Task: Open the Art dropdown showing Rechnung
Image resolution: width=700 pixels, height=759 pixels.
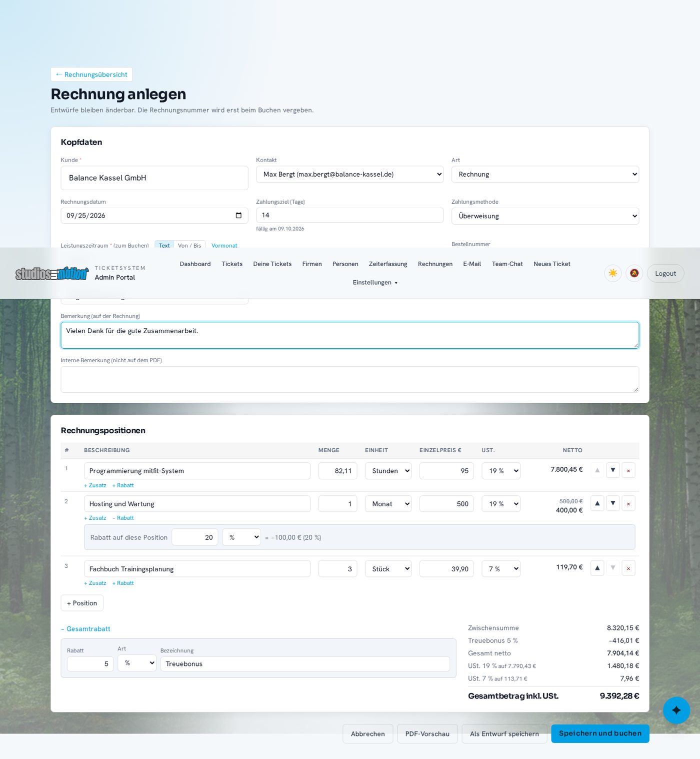Action: click(545, 174)
